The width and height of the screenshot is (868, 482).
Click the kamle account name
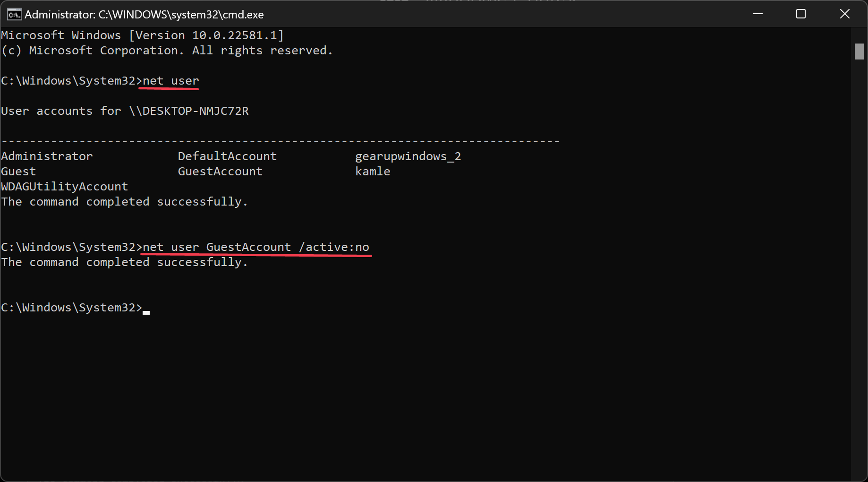[373, 172]
